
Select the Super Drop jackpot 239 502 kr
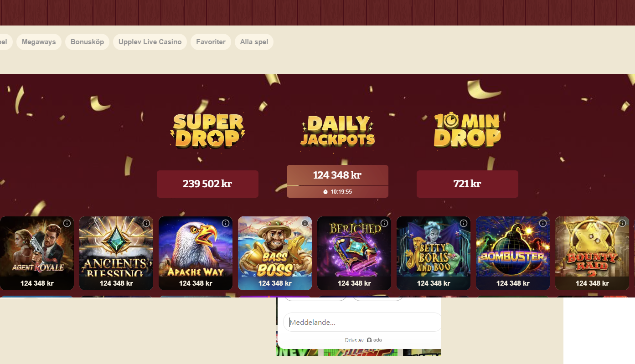tap(207, 184)
